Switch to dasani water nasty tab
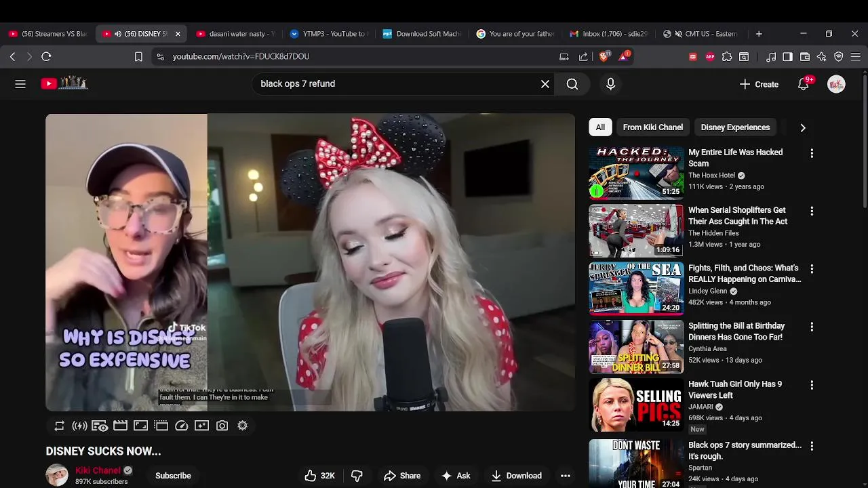This screenshot has height=488, width=868. click(235, 34)
